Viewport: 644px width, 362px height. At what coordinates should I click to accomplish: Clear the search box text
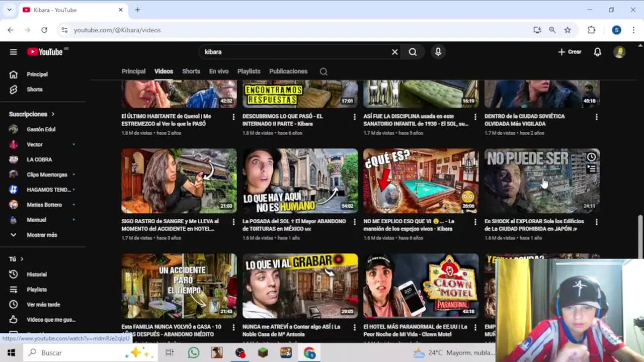(x=395, y=52)
